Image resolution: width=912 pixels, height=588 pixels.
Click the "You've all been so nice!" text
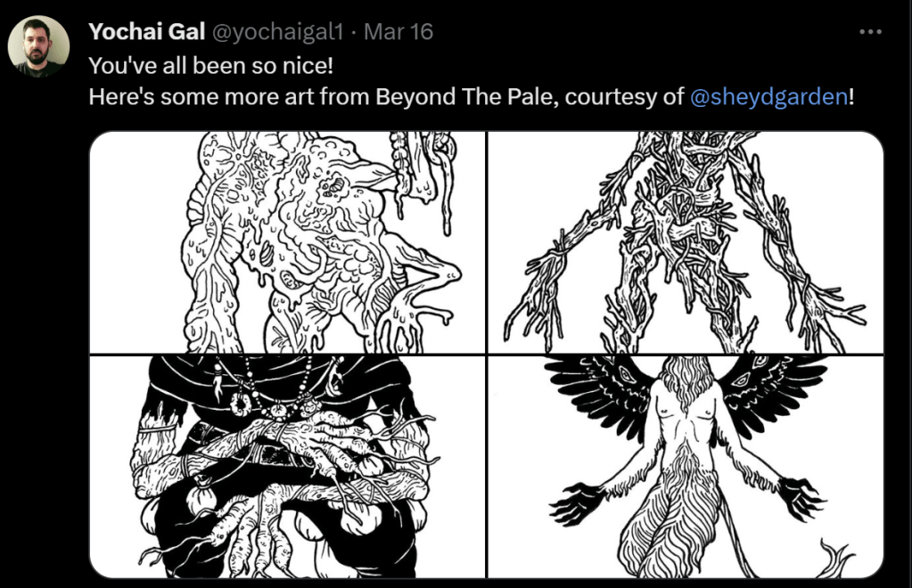click(x=210, y=65)
